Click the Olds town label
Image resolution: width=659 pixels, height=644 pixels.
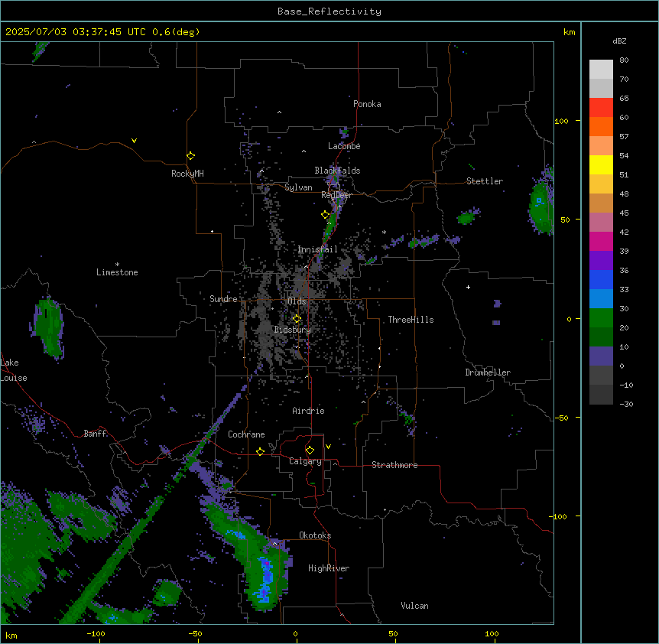tap(297, 301)
